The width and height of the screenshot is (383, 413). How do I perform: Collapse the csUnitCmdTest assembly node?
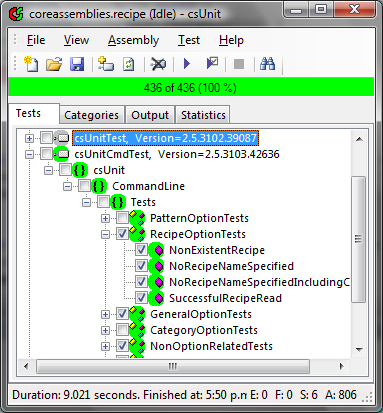pos(30,154)
